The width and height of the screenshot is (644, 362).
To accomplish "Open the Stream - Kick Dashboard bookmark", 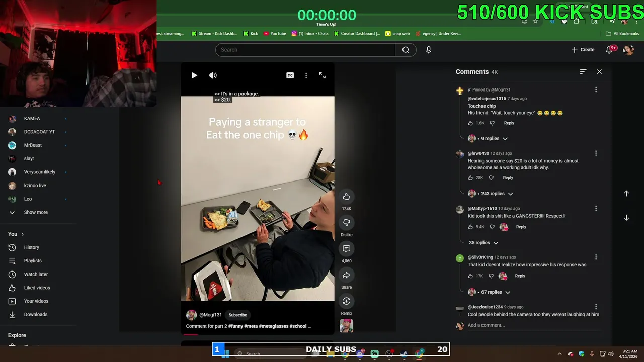I will [x=214, y=34].
